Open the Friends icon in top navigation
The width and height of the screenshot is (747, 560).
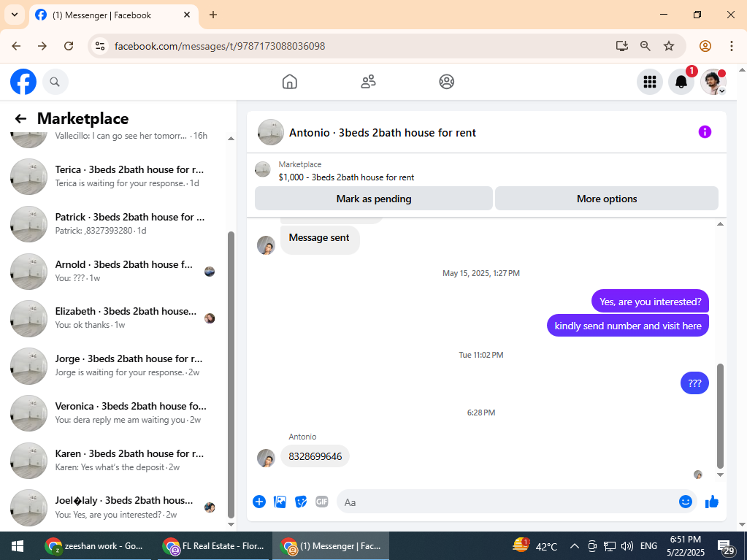tap(368, 82)
